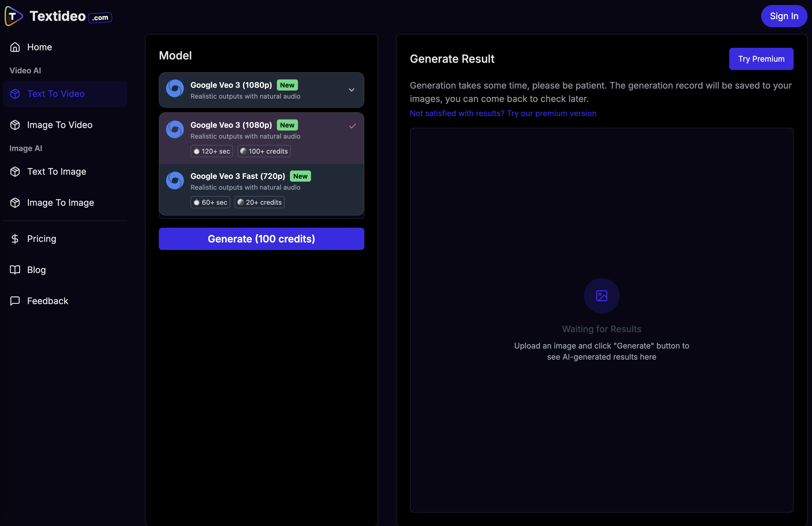Click the Textideo play-triangle logo icon
The image size is (812, 526).
point(14,16)
